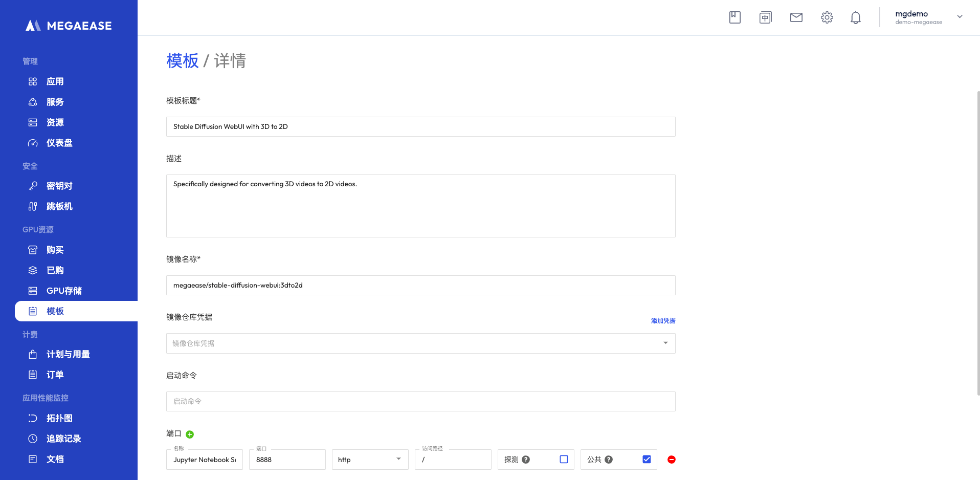This screenshot has width=980, height=480.
Task: Open the mail inbox icon
Action: coord(796,18)
